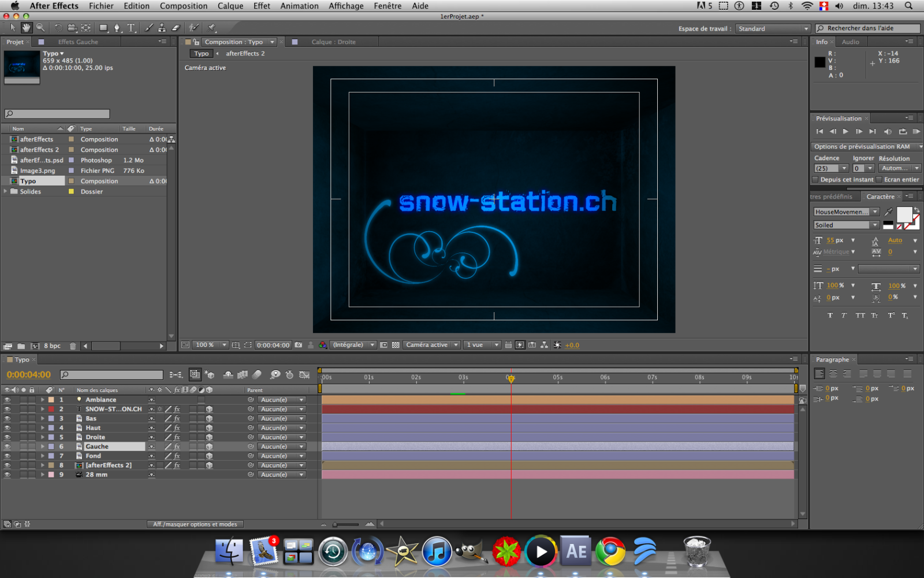Select the horizontal Type tool
This screenshot has width=924, height=578.
[x=132, y=28]
